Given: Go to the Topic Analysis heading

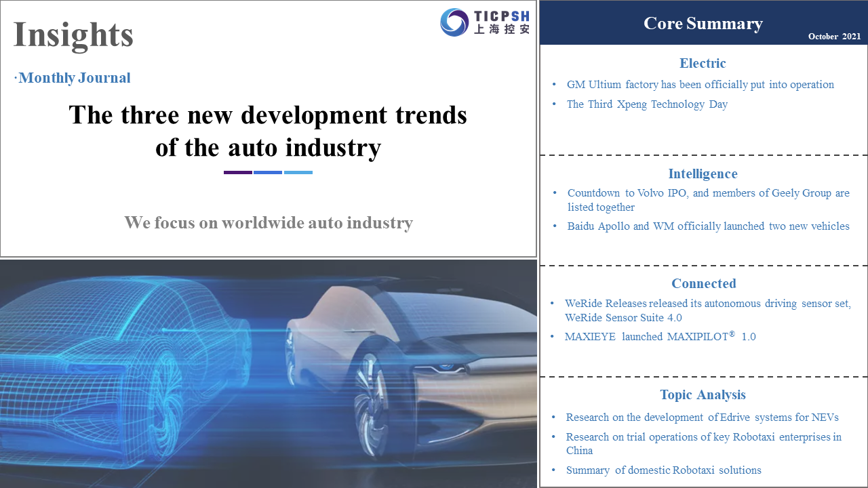Looking at the screenshot, I should 703,395.
